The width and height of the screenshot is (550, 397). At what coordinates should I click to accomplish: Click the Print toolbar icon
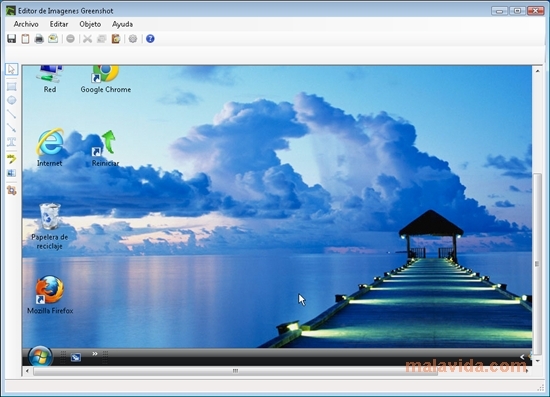tap(39, 39)
